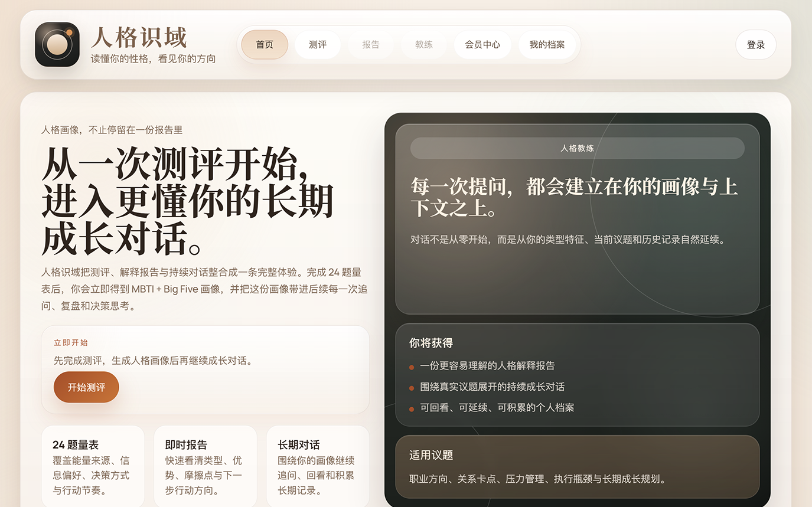Go to the 教练 tab
812x507 pixels.
[x=424, y=45]
